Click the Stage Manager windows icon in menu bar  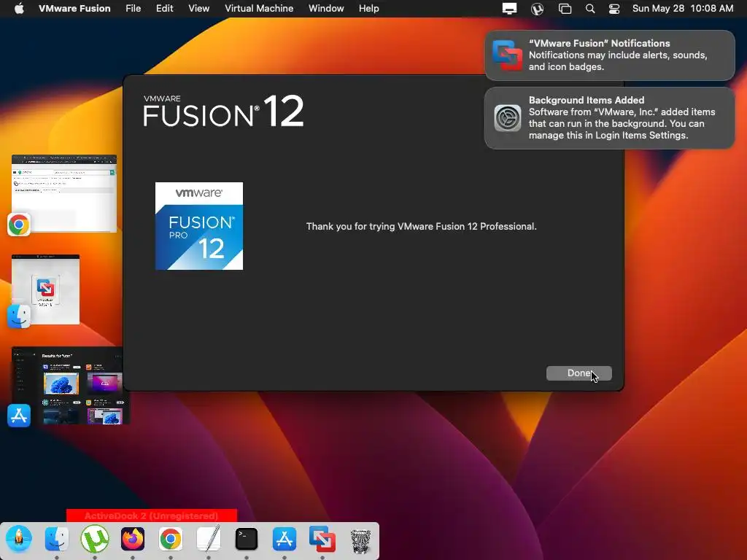coord(565,9)
